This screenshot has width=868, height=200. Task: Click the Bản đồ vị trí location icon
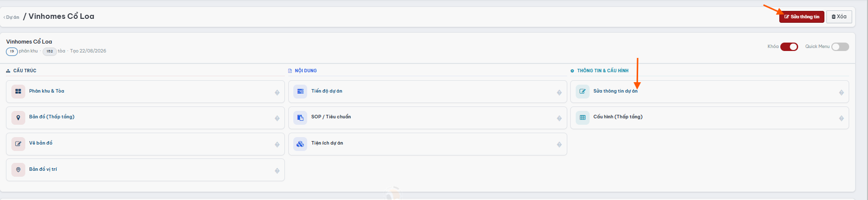(x=18, y=170)
